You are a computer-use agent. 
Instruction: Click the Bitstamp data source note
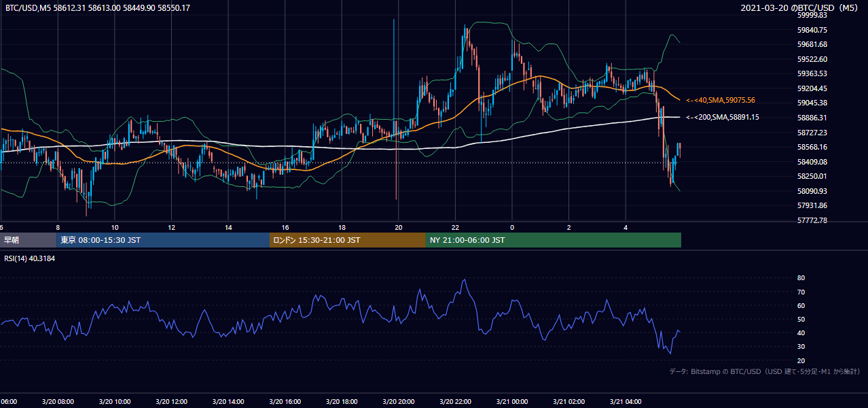click(x=765, y=372)
